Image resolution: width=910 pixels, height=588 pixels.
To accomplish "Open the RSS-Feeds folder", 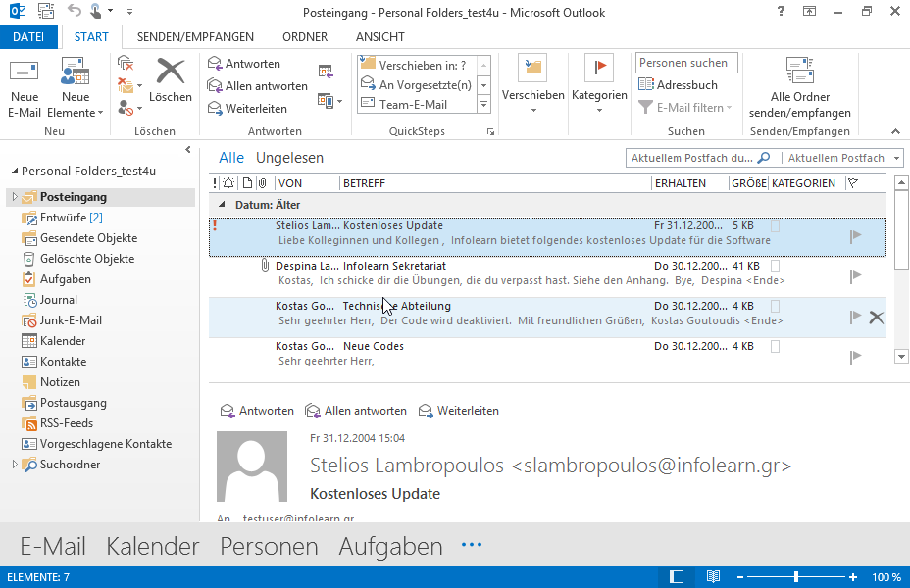I will (58, 423).
